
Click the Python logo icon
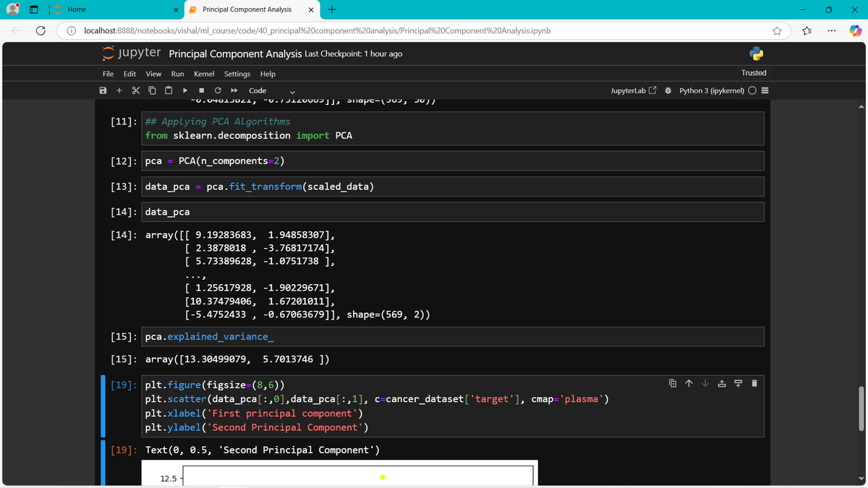coord(757,53)
